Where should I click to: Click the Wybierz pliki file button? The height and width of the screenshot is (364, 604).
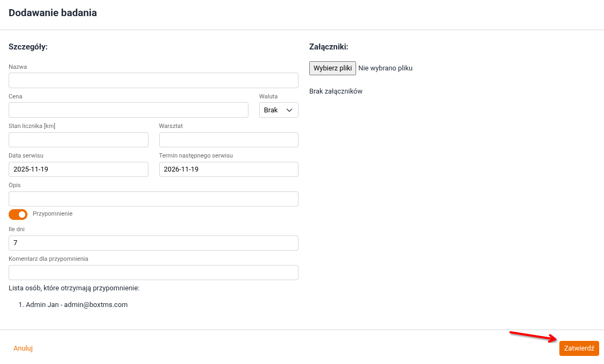pyautogui.click(x=332, y=68)
